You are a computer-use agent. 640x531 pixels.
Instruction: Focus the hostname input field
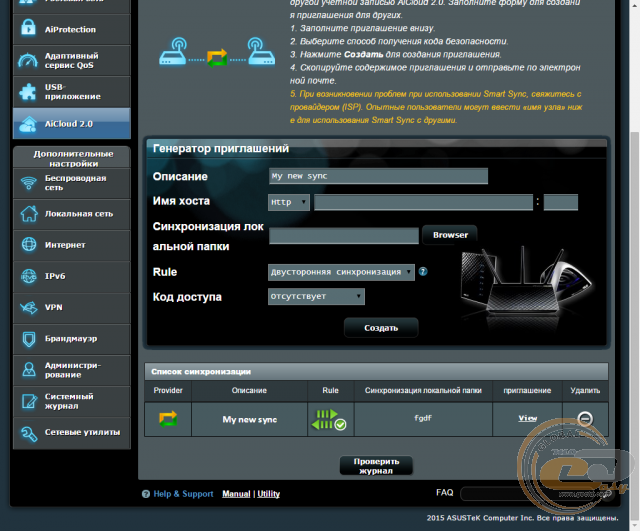424,202
